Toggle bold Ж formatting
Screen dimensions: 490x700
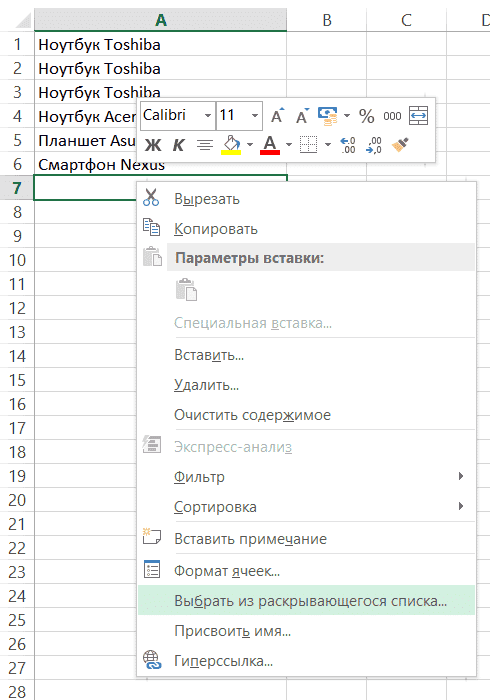coord(153,145)
